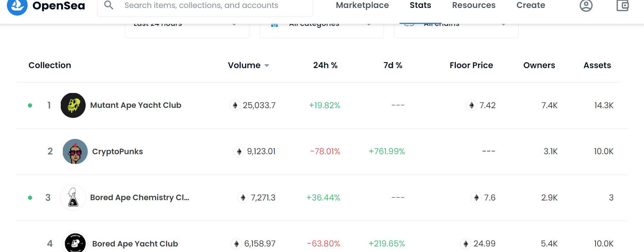Click the 7.4K owners value
This screenshot has width=644, height=252.
(549, 105)
